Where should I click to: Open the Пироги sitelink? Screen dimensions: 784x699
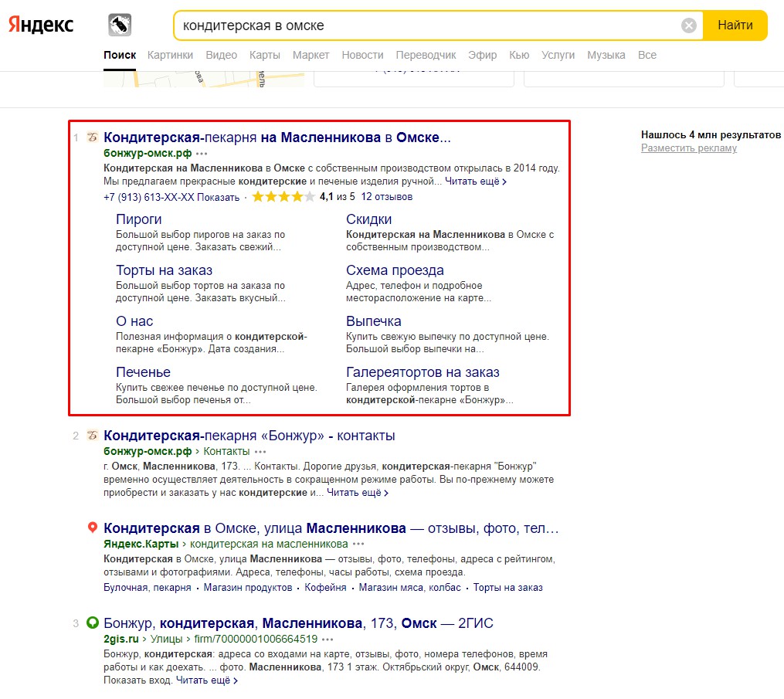click(x=138, y=219)
